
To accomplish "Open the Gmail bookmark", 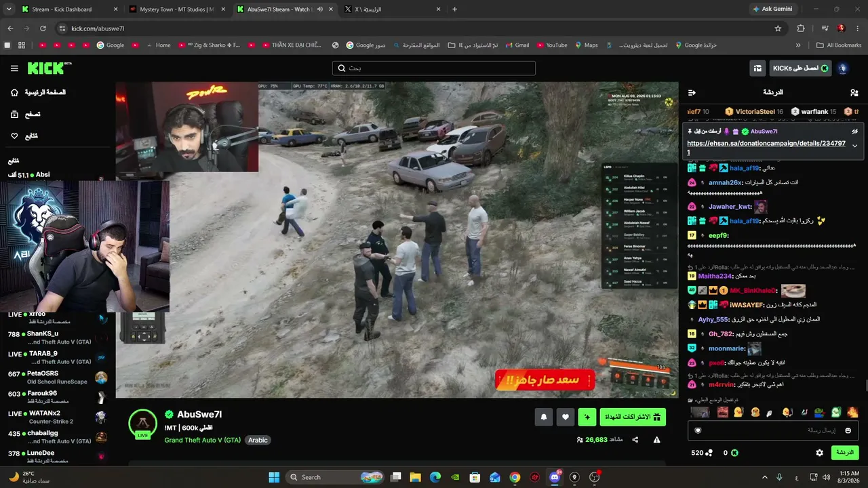I will coord(517,45).
